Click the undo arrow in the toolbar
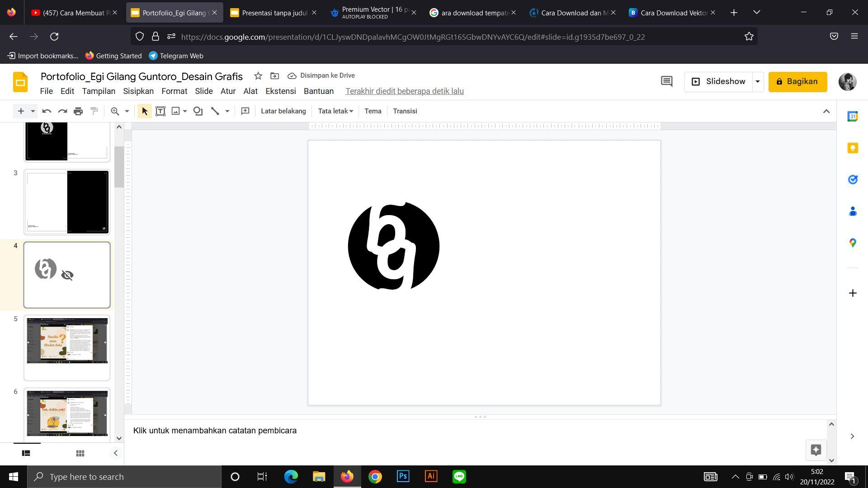The image size is (868, 488). tap(47, 111)
